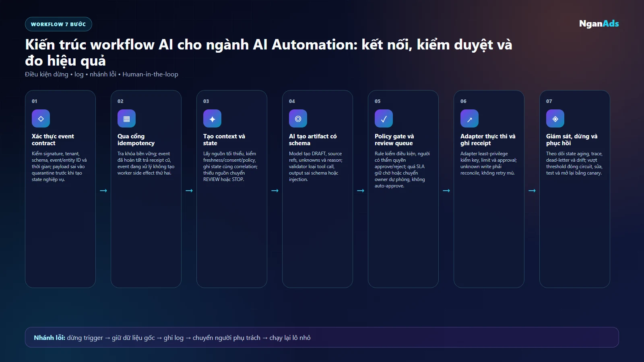Click the step number 05 label

point(378,101)
